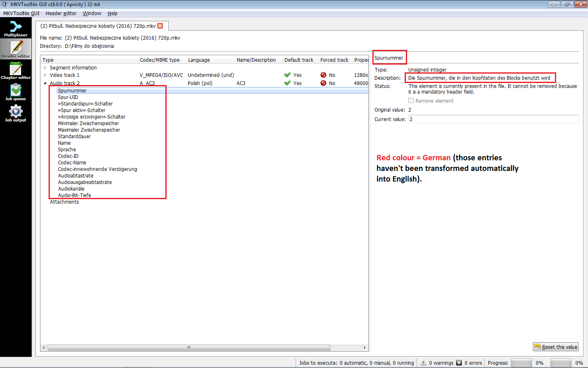This screenshot has width=588, height=368.
Task: Collapse the Audio track 2 node
Action: click(45, 83)
